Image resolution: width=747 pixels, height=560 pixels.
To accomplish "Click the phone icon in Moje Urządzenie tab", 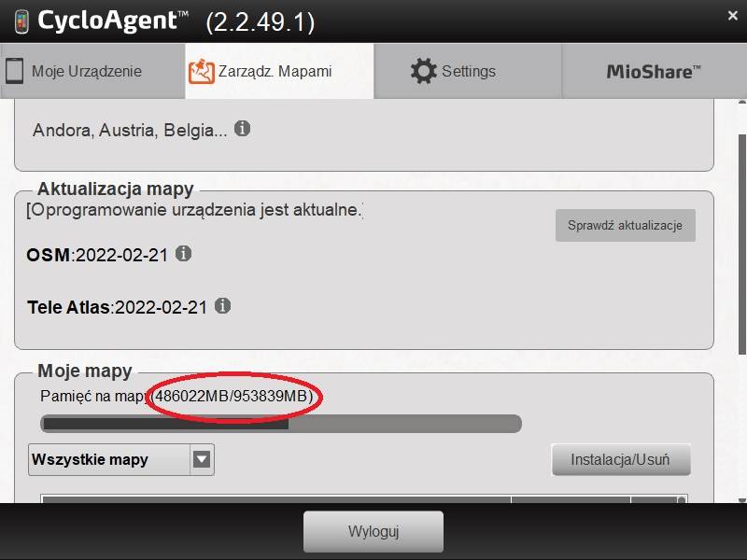I will click(x=14, y=71).
